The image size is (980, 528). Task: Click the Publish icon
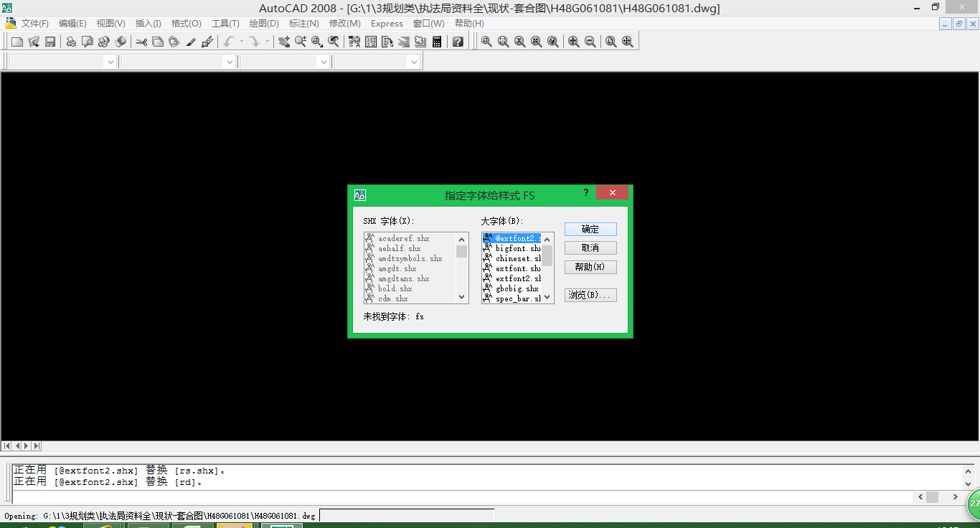104,42
